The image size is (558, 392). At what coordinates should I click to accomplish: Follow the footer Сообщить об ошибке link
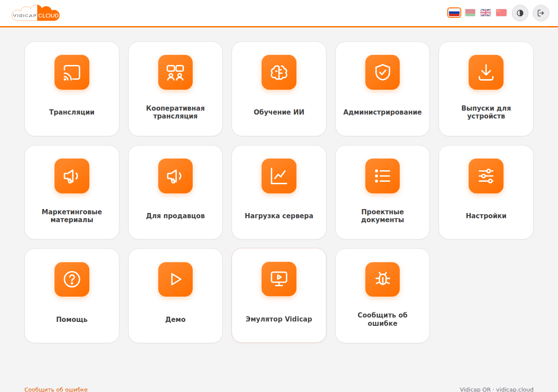click(x=56, y=389)
